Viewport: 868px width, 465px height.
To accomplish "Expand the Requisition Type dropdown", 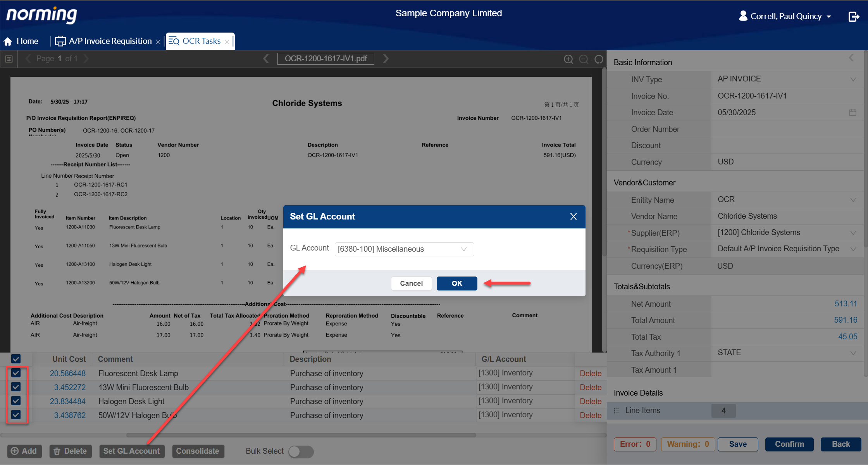I will [x=853, y=249].
